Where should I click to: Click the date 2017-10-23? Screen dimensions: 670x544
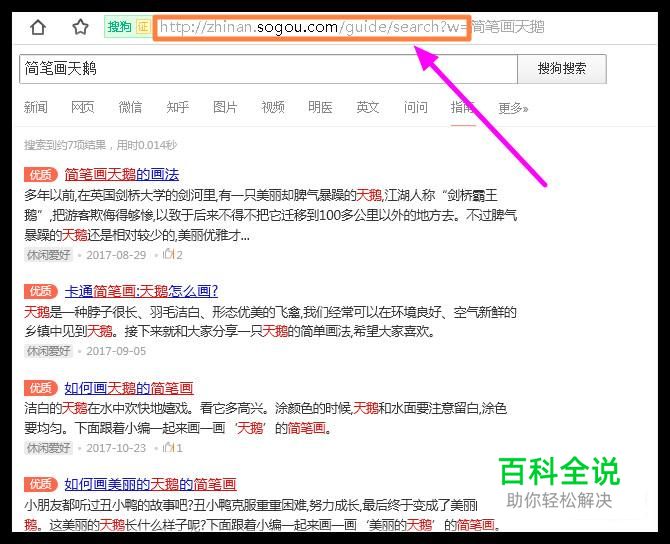click(x=116, y=448)
